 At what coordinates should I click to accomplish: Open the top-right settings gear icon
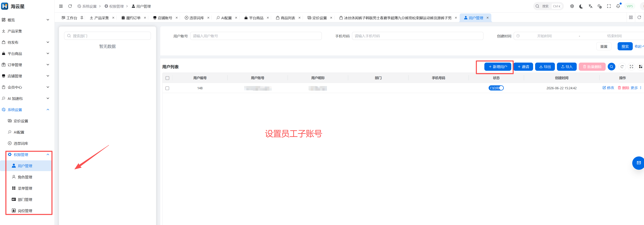[x=572, y=6]
